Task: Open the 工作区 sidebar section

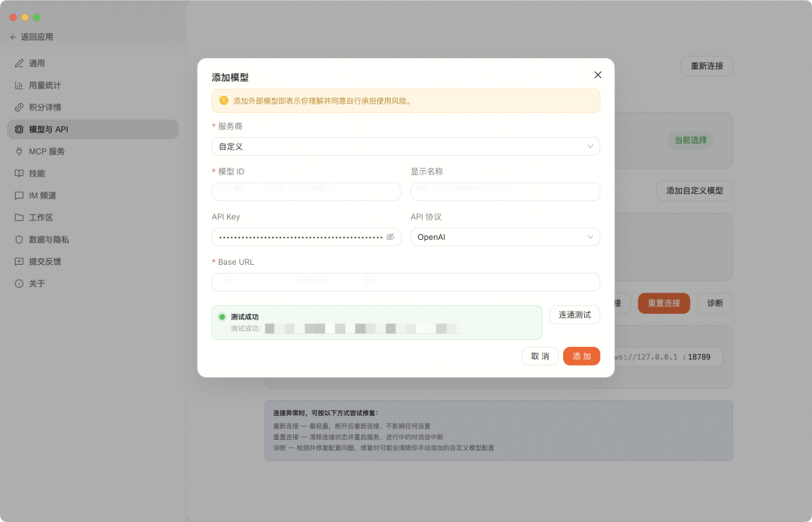Action: pos(41,217)
